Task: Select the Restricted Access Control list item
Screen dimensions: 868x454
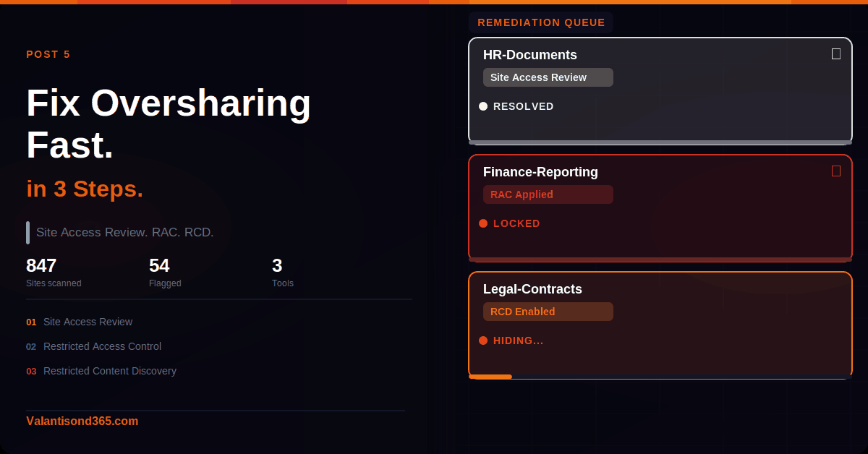Action: pyautogui.click(x=102, y=346)
